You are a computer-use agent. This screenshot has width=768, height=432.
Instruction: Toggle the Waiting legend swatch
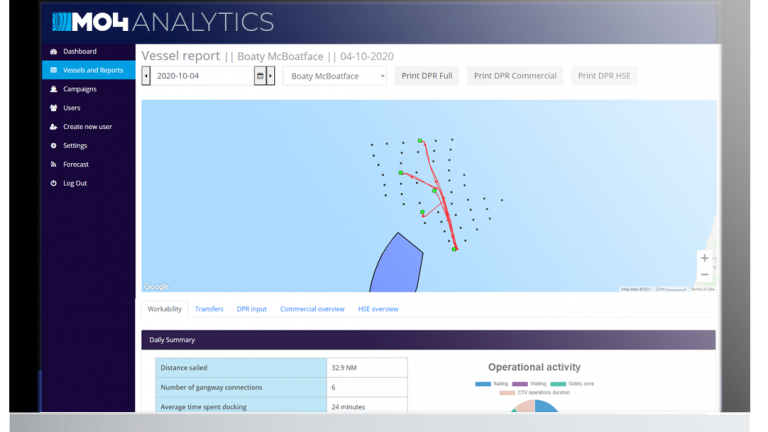[520, 384]
